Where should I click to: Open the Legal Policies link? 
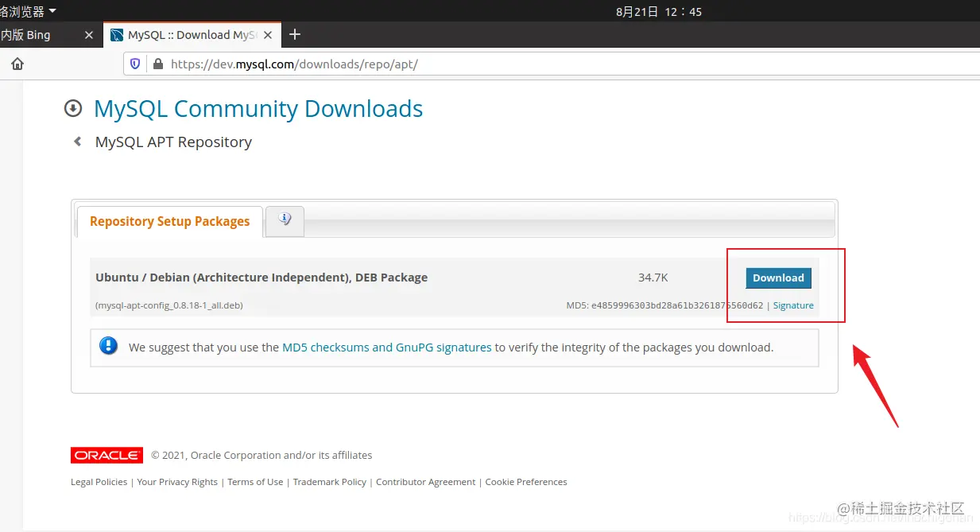(99, 482)
